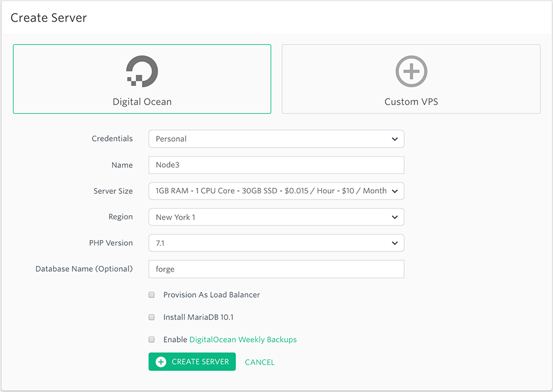Click CANCEL to dismiss the form
The width and height of the screenshot is (553, 392).
click(259, 361)
